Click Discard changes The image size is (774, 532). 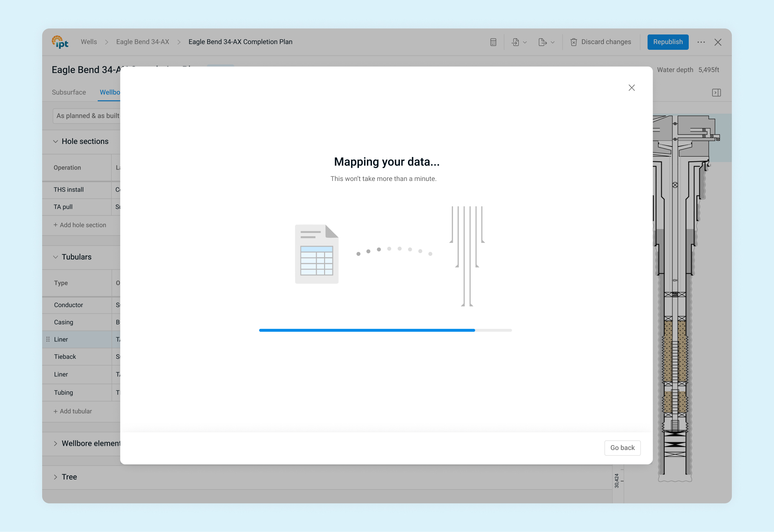point(601,42)
